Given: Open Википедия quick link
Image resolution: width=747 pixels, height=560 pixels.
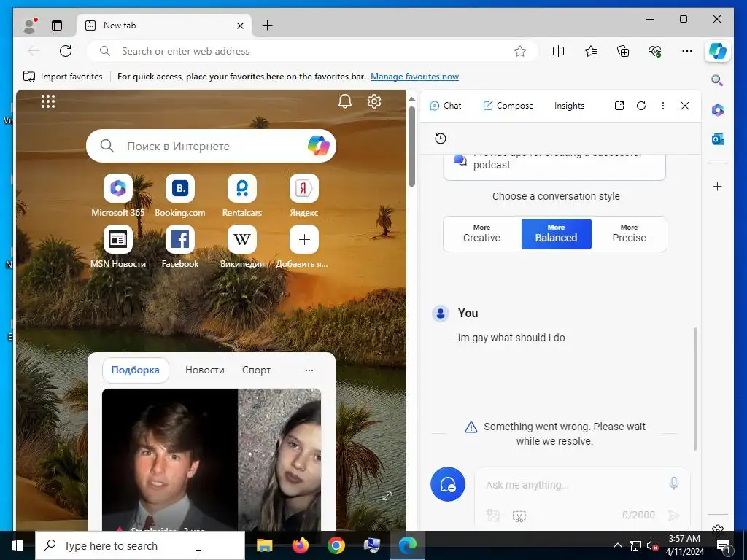Looking at the screenshot, I should click(242, 246).
